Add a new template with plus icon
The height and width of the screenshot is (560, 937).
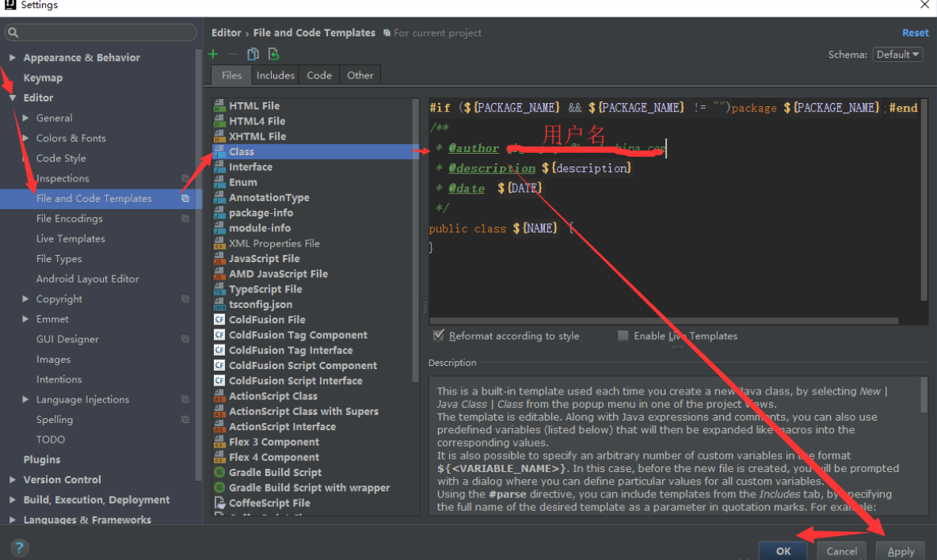click(213, 55)
